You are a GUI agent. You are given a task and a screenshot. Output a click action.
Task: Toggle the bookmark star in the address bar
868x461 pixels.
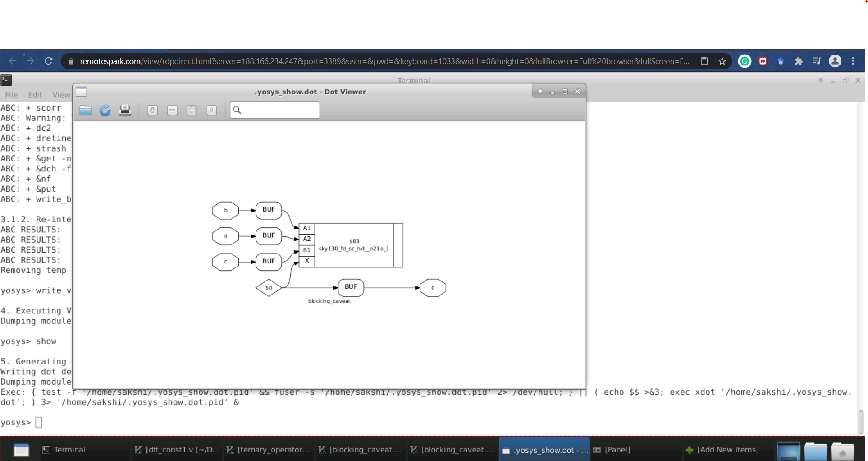pyautogui.click(x=722, y=61)
